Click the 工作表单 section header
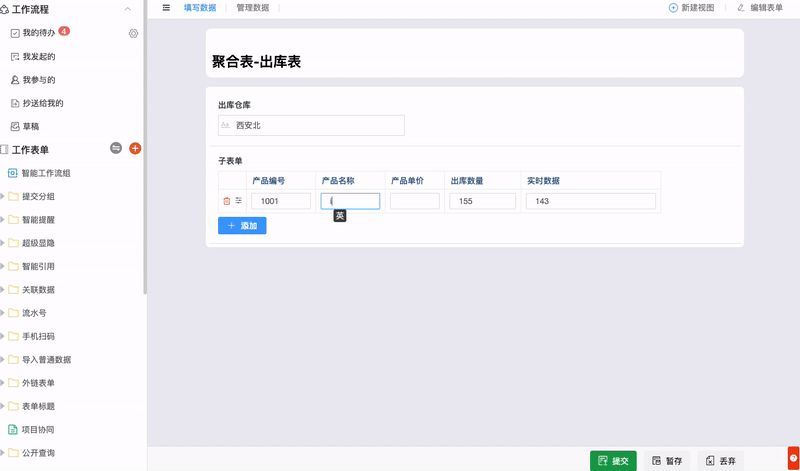Screen dimensions: 800x471 (30, 150)
